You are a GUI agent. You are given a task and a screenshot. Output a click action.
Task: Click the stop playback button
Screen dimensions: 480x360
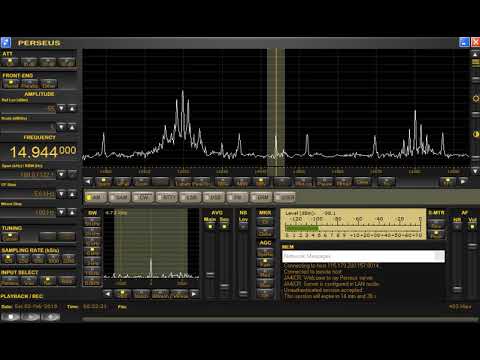click(x=11, y=316)
